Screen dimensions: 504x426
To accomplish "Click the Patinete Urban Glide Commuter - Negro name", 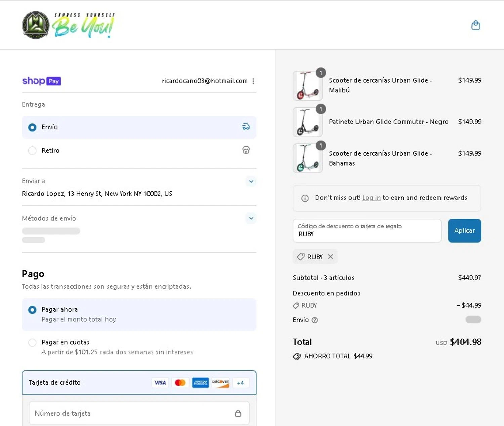I will click(388, 122).
